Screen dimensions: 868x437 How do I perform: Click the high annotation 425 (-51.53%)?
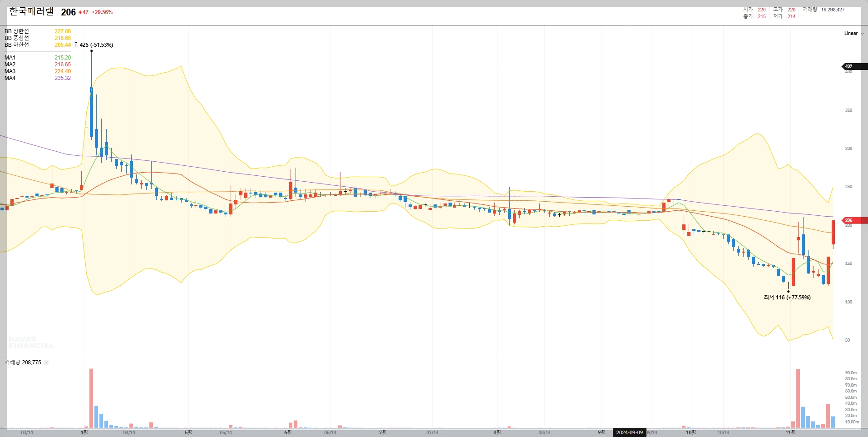pyautogui.click(x=94, y=45)
